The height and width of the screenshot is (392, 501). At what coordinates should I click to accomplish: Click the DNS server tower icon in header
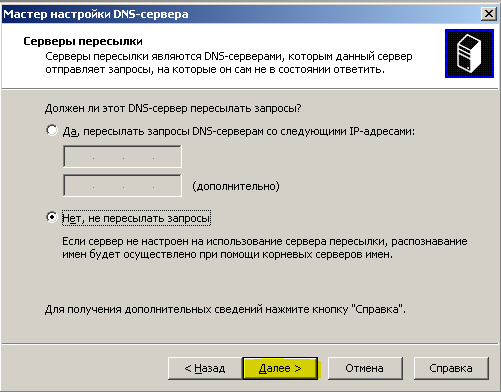[x=469, y=53]
